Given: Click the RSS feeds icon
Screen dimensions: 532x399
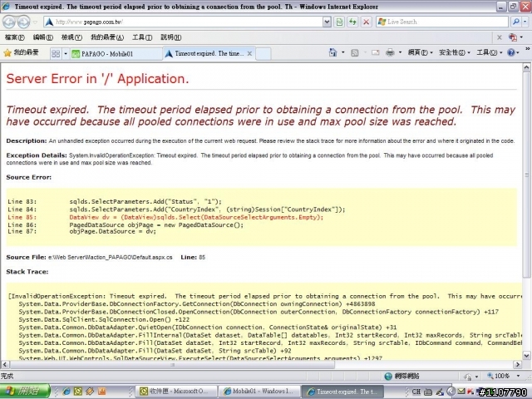Looking at the screenshot, I should pos(355,52).
